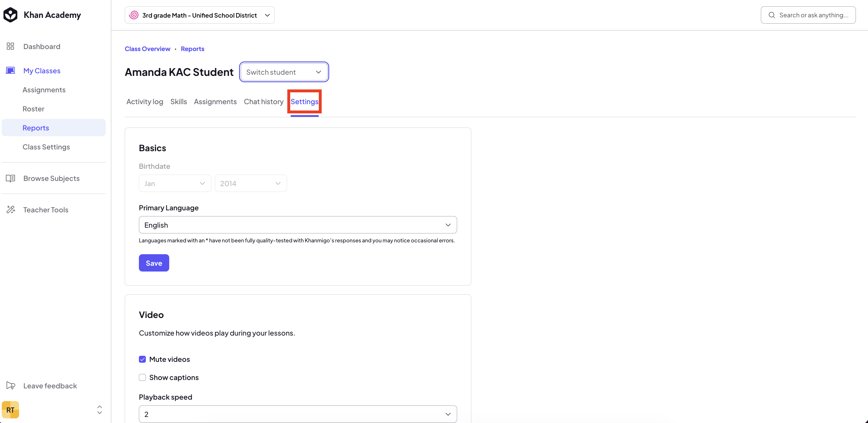Click the Playback speed label
868x423 pixels.
[x=165, y=397]
